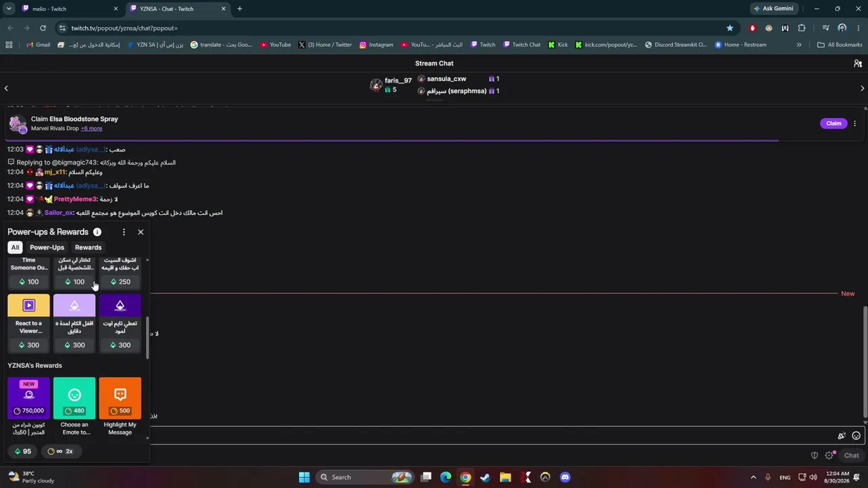The image size is (868, 488).
Task: Jump to New messages marker
Action: click(x=848, y=293)
